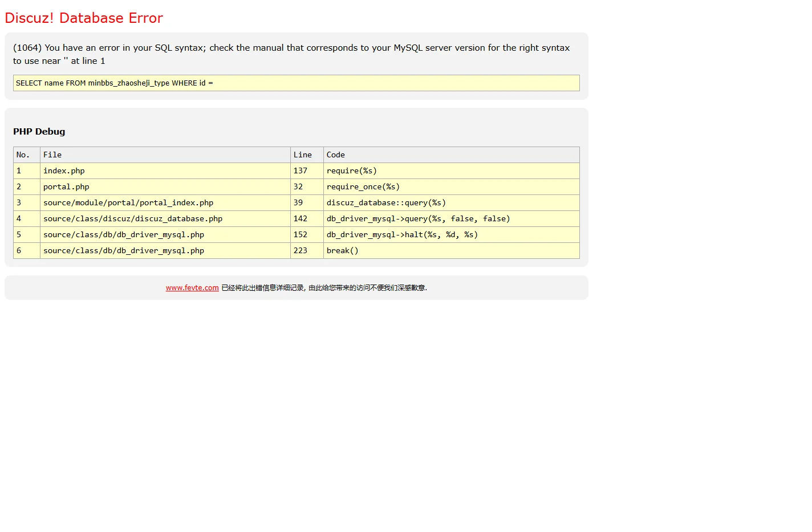Select db_driver_mysql.php cell in row 5
The image size is (812, 532).
[x=165, y=235]
